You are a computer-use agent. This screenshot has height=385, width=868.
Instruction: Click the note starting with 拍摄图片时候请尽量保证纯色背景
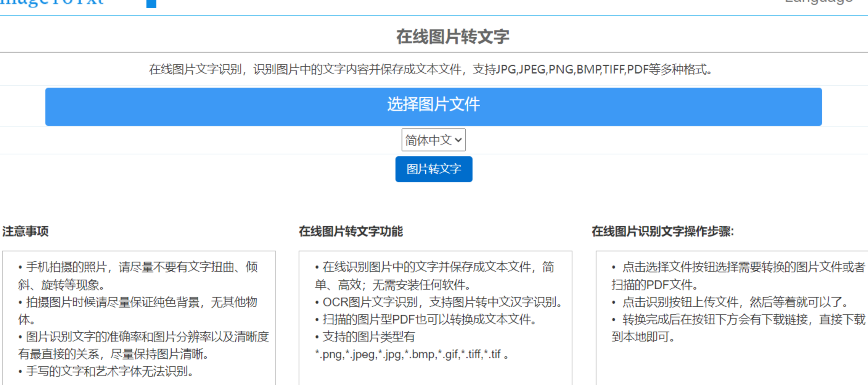[x=137, y=310]
